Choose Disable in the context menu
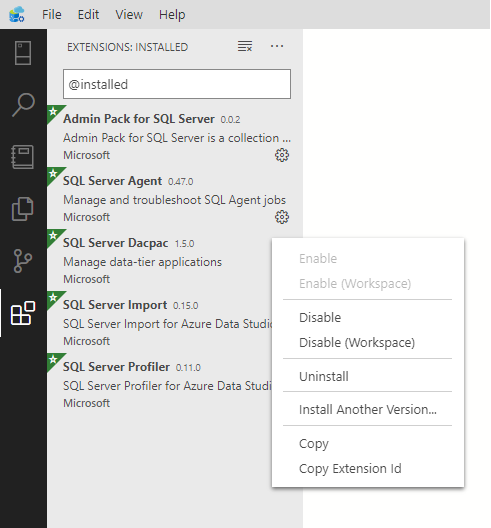 pyautogui.click(x=368, y=318)
